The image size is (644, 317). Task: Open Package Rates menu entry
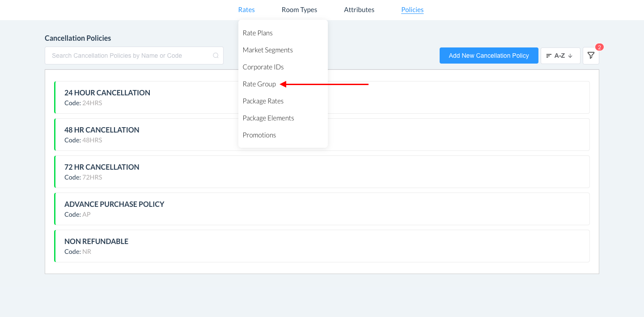tap(263, 101)
